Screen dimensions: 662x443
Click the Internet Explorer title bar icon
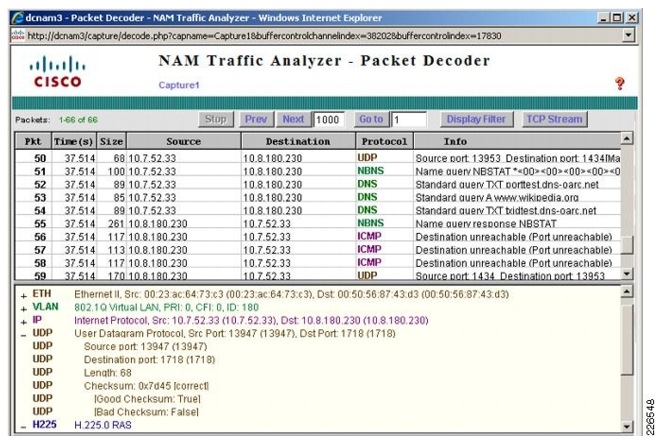(x=17, y=18)
